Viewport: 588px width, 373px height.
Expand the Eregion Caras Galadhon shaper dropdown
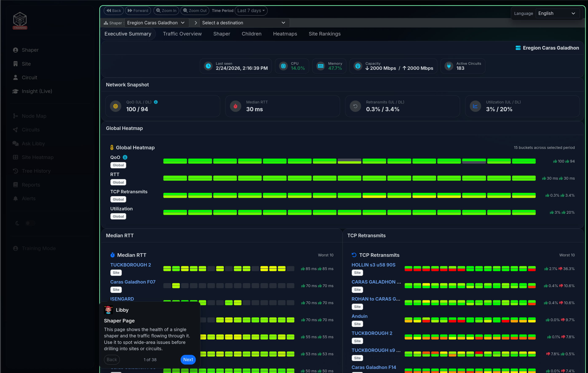156,23
